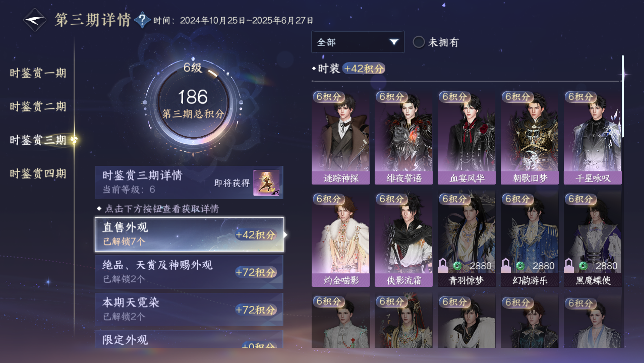
Task: Click the lock icon on 黑魔蝶使
Action: pos(569,266)
